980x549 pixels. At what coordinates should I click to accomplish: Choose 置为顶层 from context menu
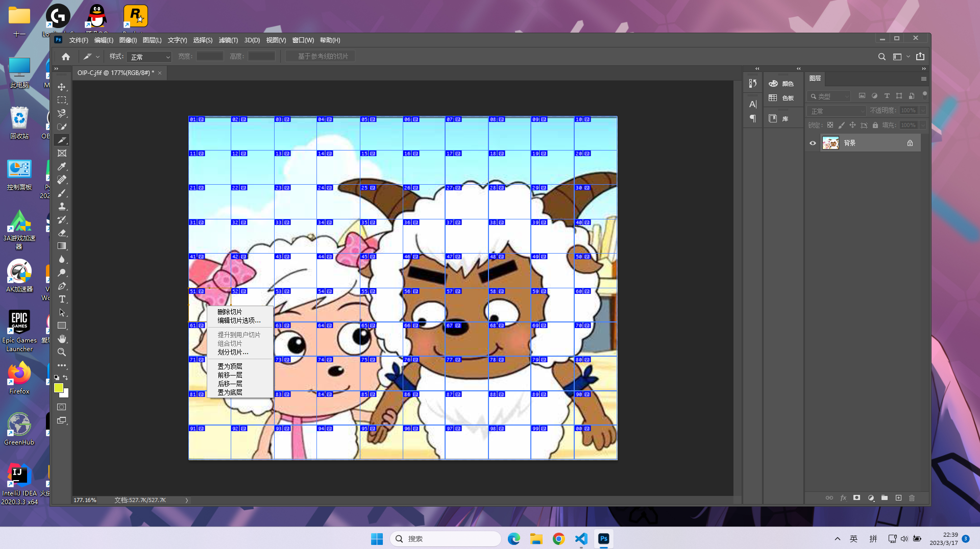[230, 366]
